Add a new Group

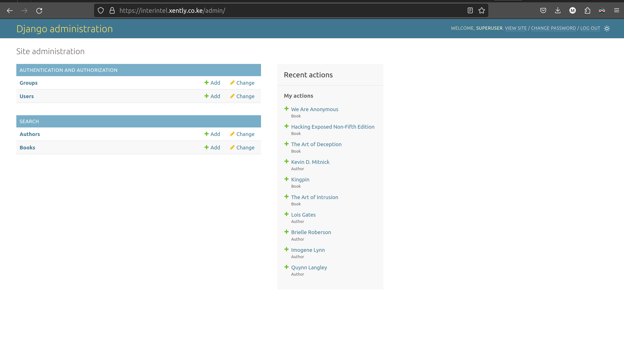point(212,83)
